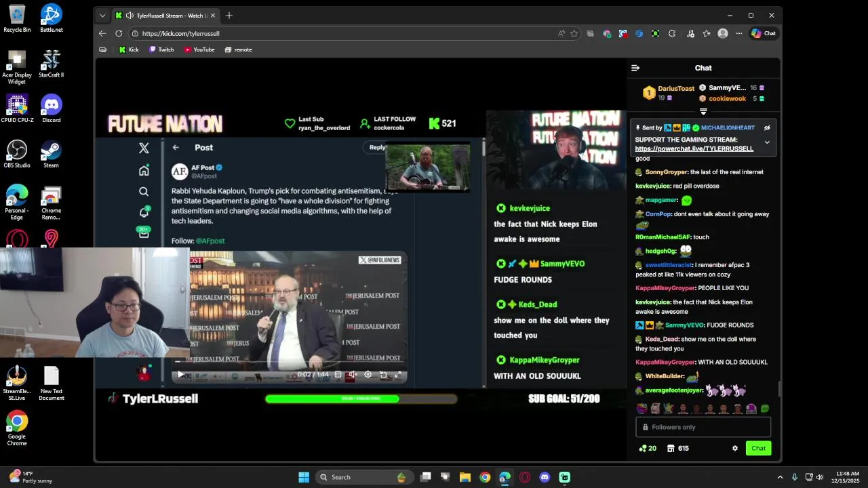Screen dimensions: 868x488
Task: Expand the chat leaderboard arrow
Action: tap(703, 112)
